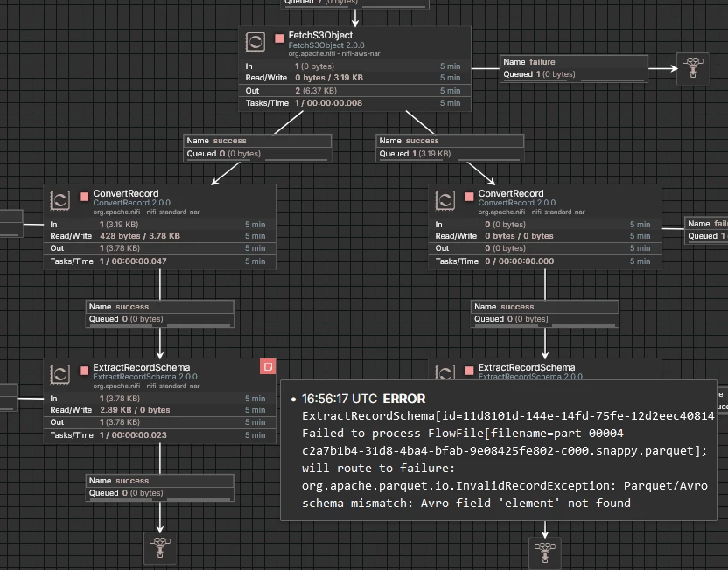Click the FetchS3Object processor title
The image size is (728, 570).
point(320,35)
